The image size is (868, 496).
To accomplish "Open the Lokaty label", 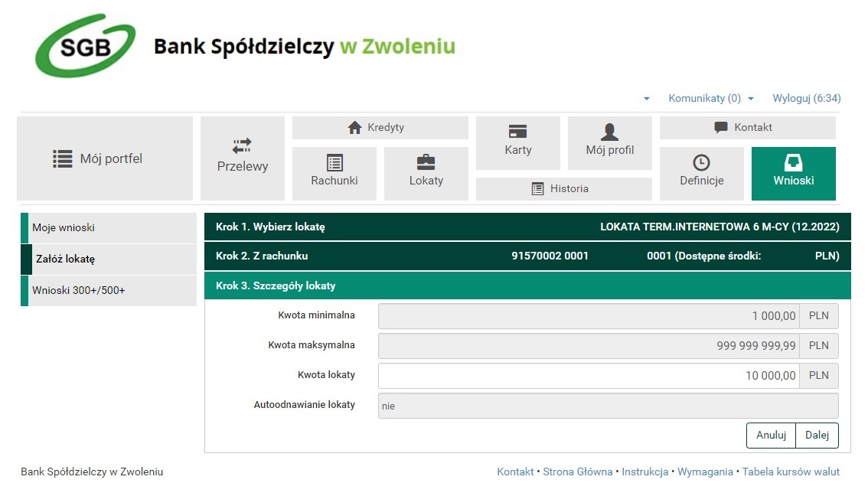I will [x=426, y=181].
